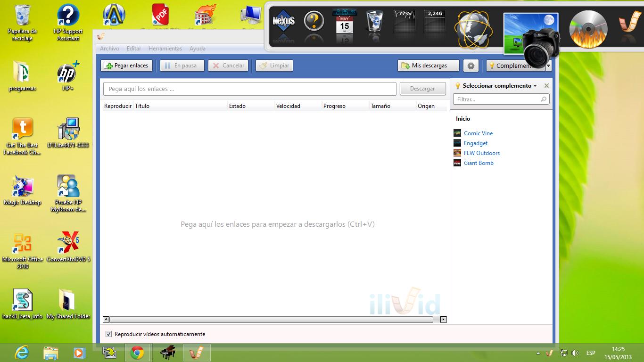The image size is (644, 362).
Task: Sort by the Título column header
Action: pos(181,106)
